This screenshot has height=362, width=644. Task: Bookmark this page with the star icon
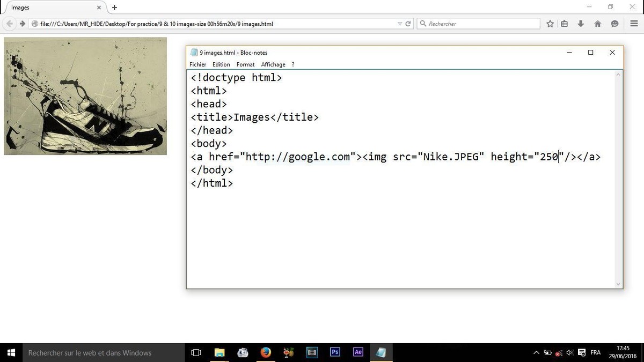coord(550,24)
